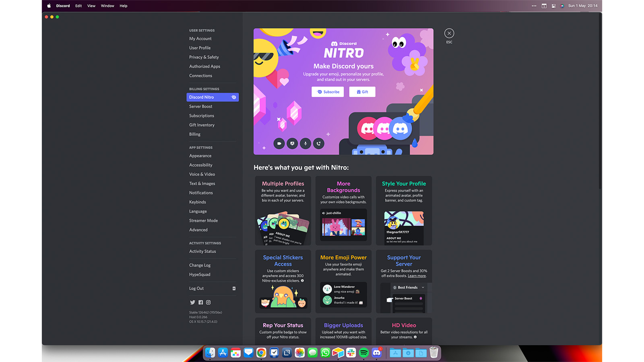Click the chat bubble icon in media controls
The width and height of the screenshot is (644, 362).
tap(292, 143)
